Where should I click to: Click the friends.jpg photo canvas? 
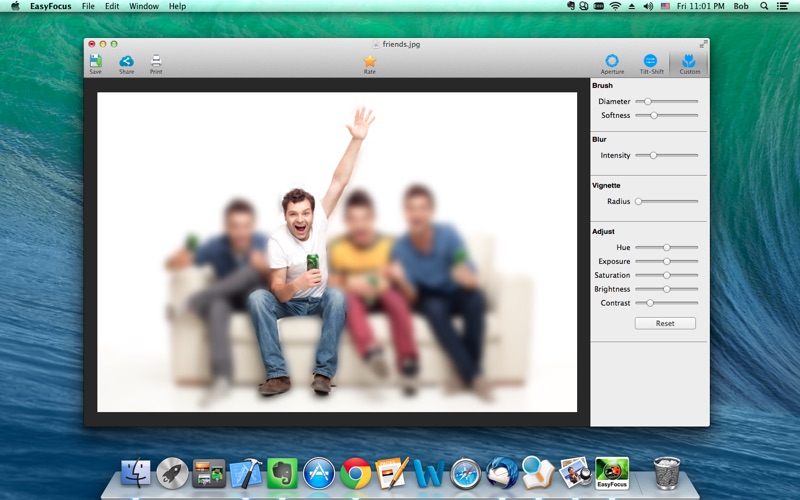click(x=337, y=252)
